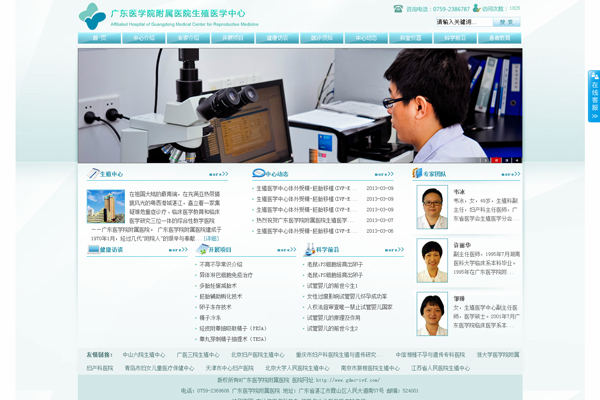Screen dimensions: 600x400
Task: Click the third expert's portrait photo
Action: (x=432, y=314)
